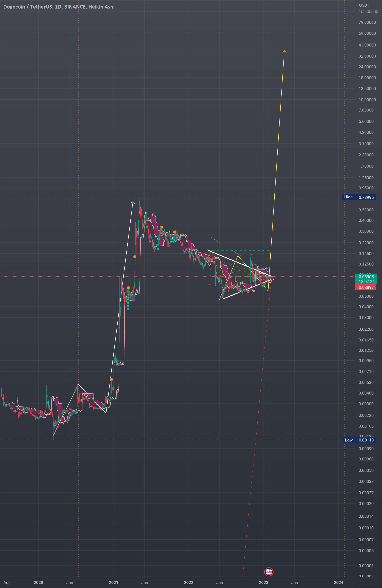Click the Low 0.00113 price label

tap(360, 440)
